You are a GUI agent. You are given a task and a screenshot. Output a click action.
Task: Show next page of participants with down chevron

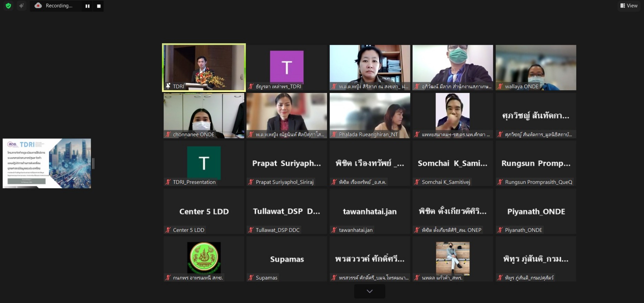[369, 291]
